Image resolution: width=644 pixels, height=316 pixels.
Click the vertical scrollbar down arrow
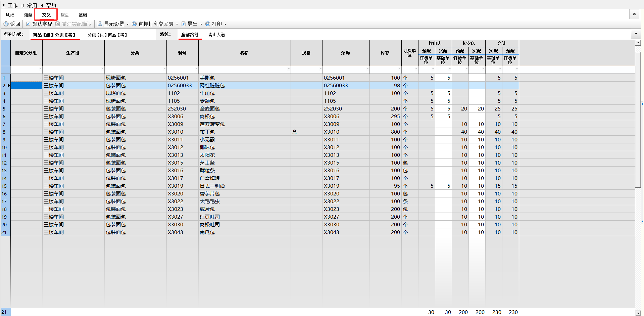[638, 313]
